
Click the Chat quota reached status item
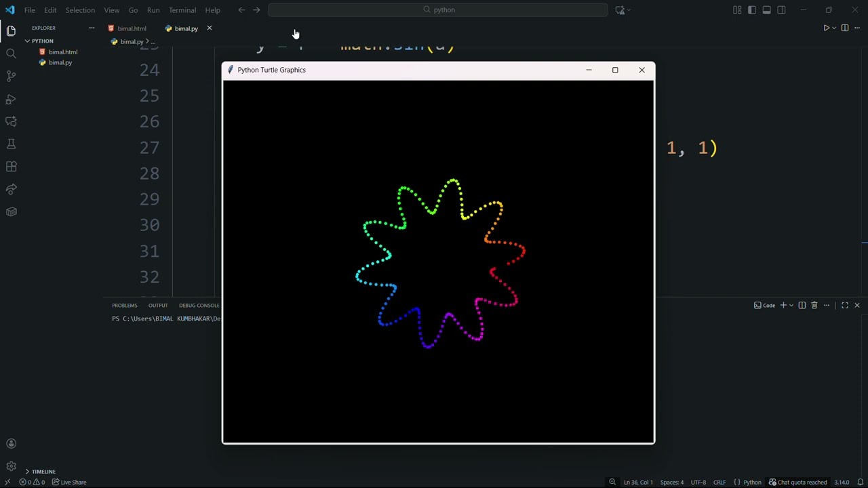click(797, 483)
